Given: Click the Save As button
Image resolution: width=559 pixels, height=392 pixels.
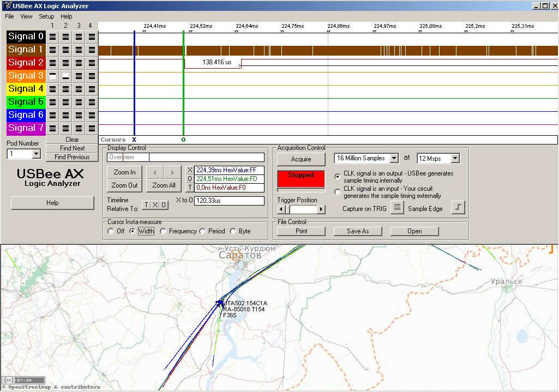Looking at the screenshot, I should point(358,231).
